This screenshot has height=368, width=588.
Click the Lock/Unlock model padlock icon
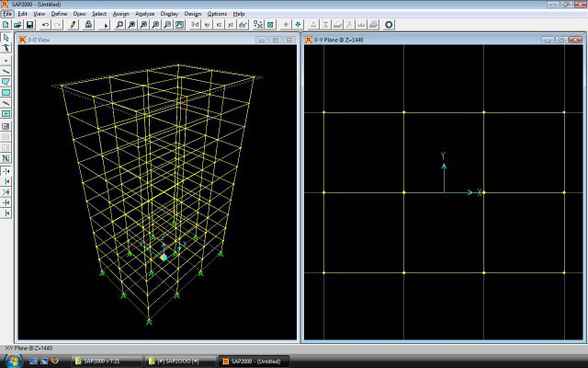click(88, 25)
